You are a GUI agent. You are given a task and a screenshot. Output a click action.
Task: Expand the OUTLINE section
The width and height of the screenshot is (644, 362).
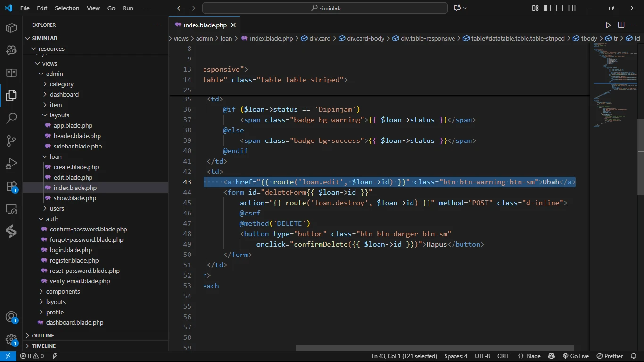click(43, 336)
